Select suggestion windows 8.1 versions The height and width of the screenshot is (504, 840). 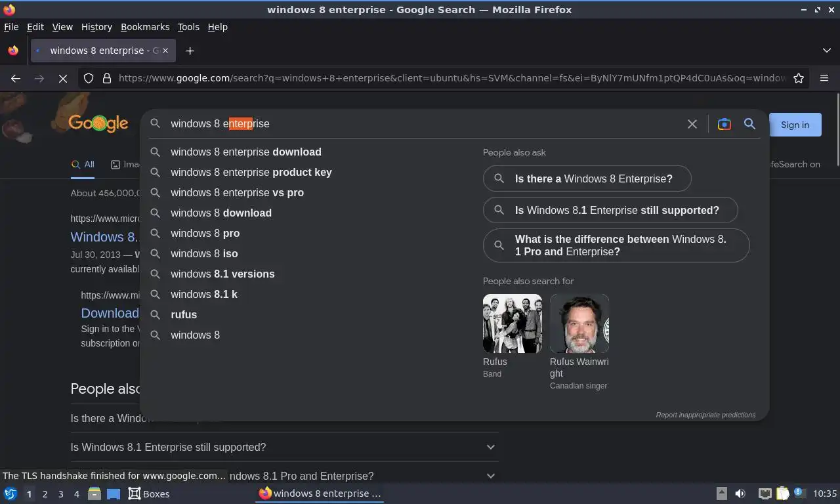[308, 274]
